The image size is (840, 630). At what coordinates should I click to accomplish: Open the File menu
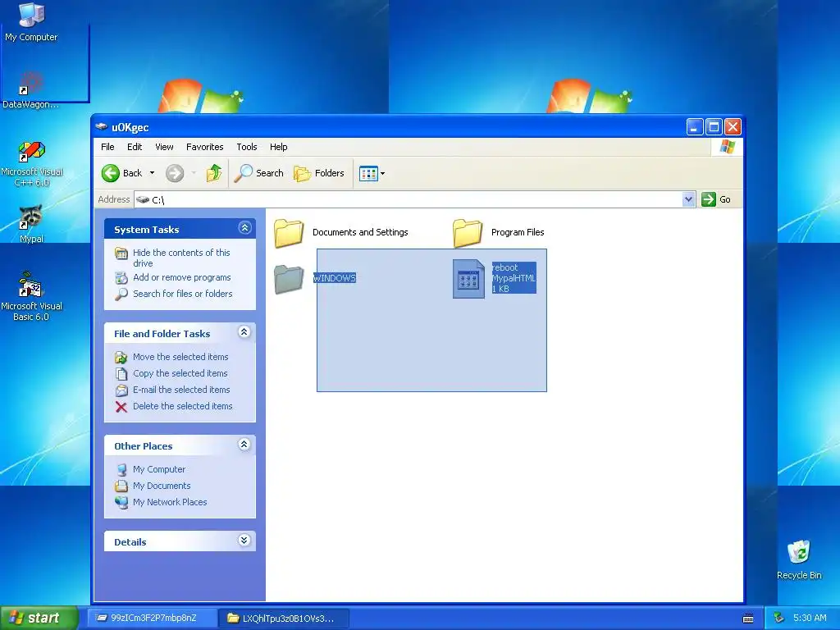tap(107, 147)
